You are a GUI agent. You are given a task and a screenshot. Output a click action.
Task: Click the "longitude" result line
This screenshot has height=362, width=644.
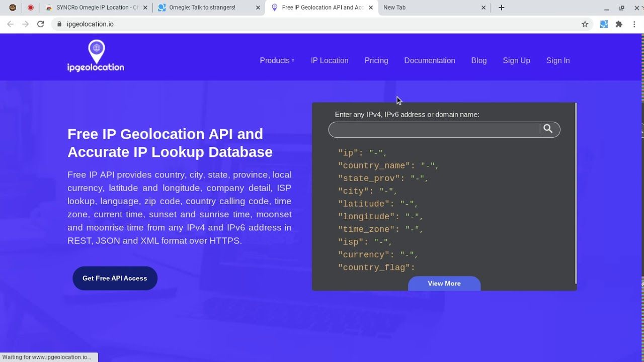pos(381,217)
